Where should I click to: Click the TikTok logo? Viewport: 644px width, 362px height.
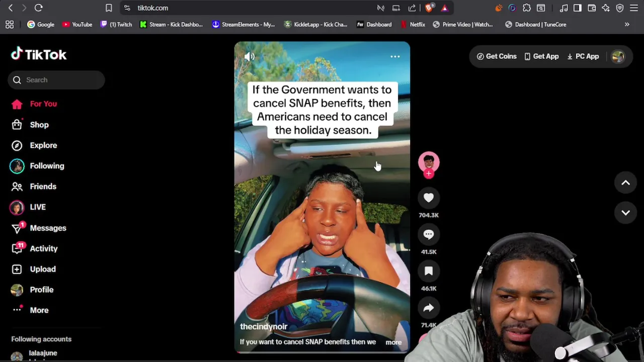39,54
